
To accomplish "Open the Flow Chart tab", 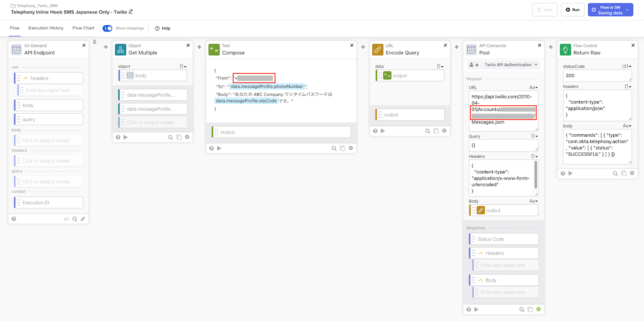I will coord(83,28).
